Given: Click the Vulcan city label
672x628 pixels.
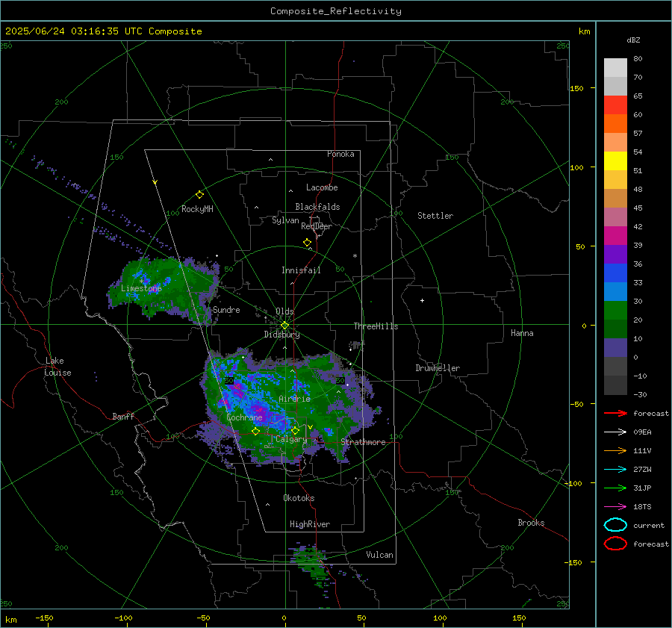Looking at the screenshot, I should coord(379,555).
